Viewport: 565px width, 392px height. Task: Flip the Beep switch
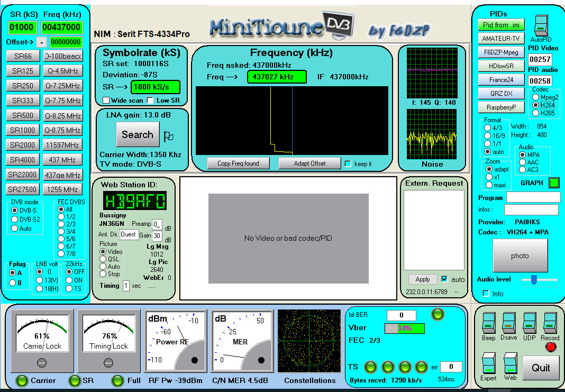(x=488, y=323)
